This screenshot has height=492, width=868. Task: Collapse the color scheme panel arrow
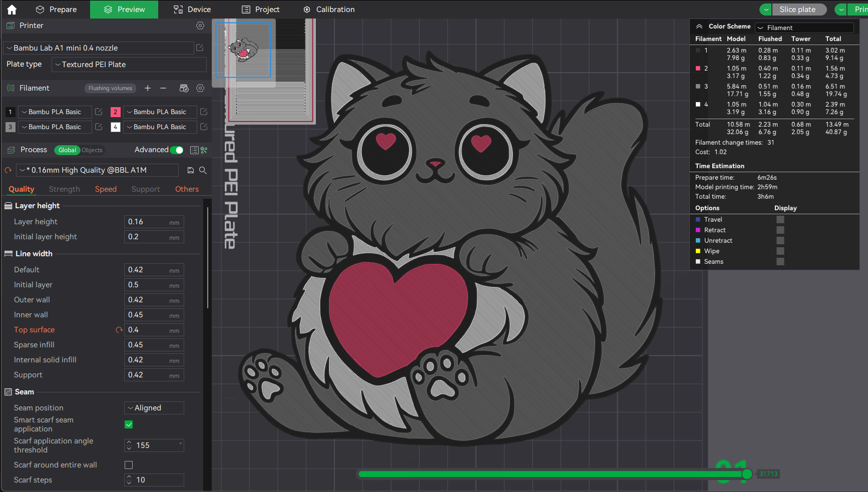[x=699, y=27]
